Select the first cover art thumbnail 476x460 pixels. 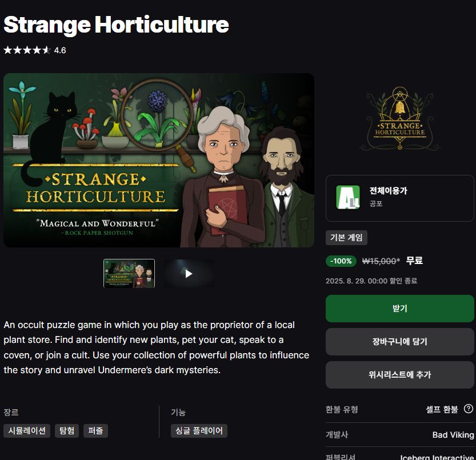(129, 274)
